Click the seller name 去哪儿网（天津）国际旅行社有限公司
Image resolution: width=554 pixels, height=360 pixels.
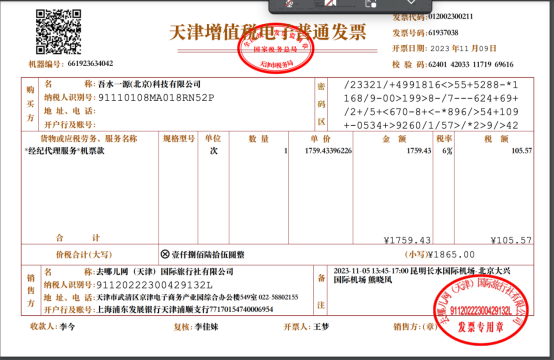(165, 272)
